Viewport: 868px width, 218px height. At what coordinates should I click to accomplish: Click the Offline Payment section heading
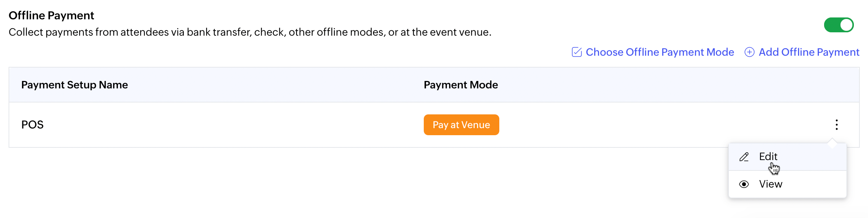51,15
